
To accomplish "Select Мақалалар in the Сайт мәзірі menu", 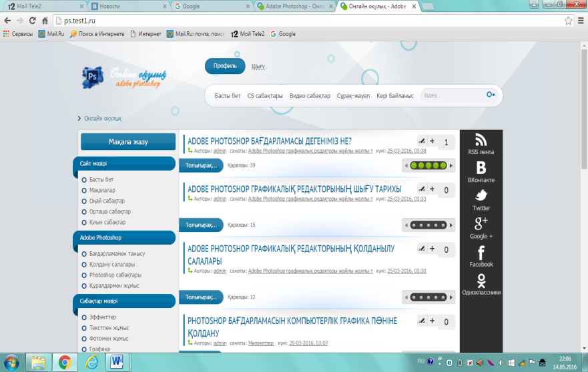I will tap(102, 190).
